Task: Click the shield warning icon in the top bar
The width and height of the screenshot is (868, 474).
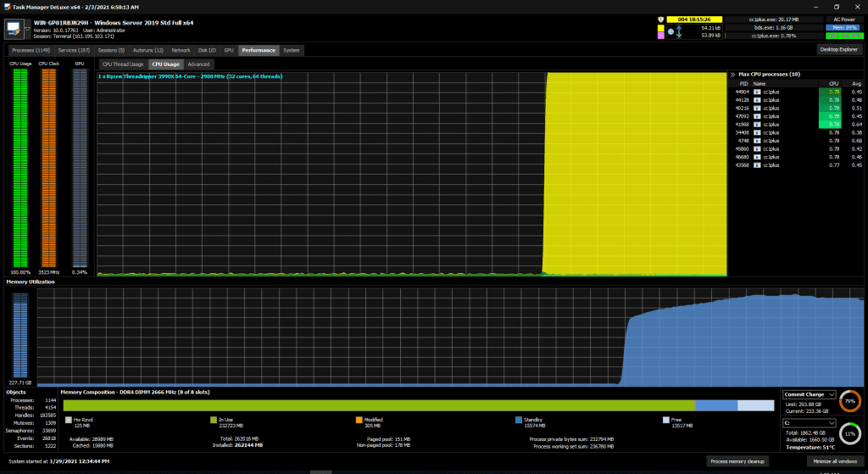Action: pos(660,20)
